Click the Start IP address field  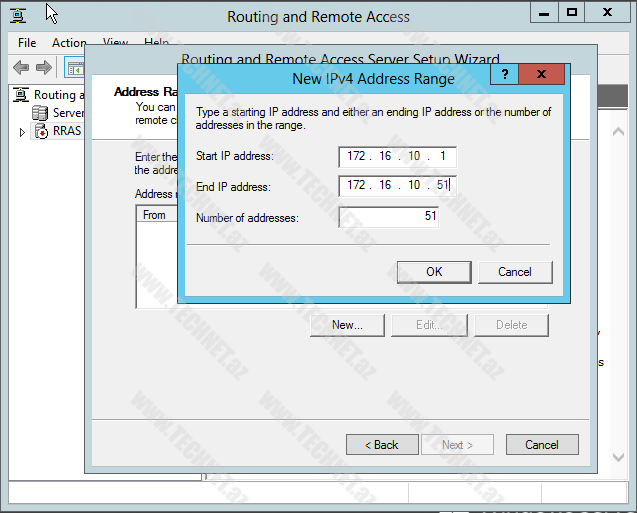pos(398,155)
